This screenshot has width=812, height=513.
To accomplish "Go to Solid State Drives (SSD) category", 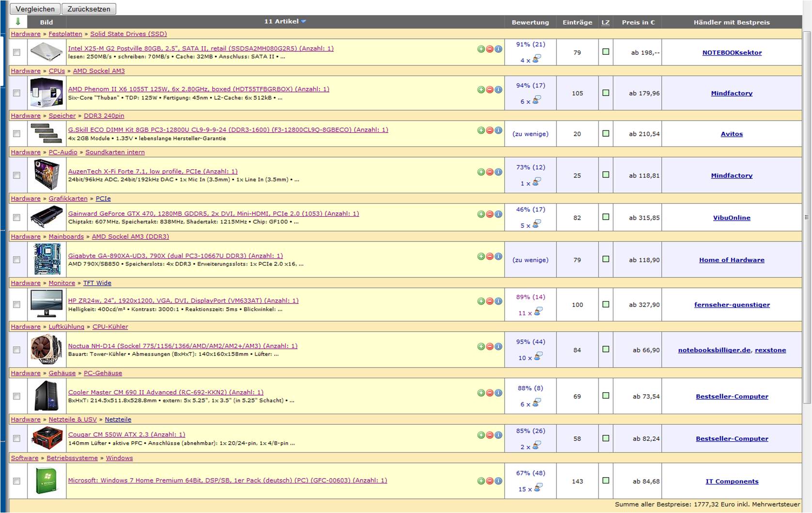I will [x=128, y=34].
